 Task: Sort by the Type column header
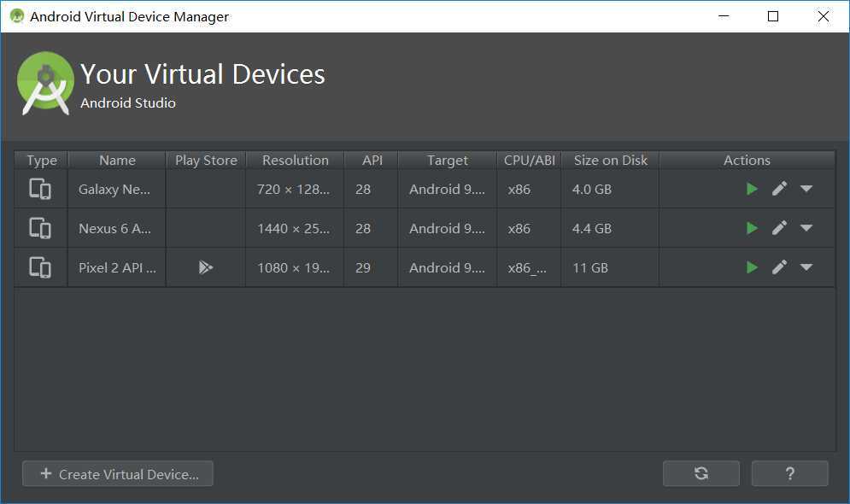41,161
